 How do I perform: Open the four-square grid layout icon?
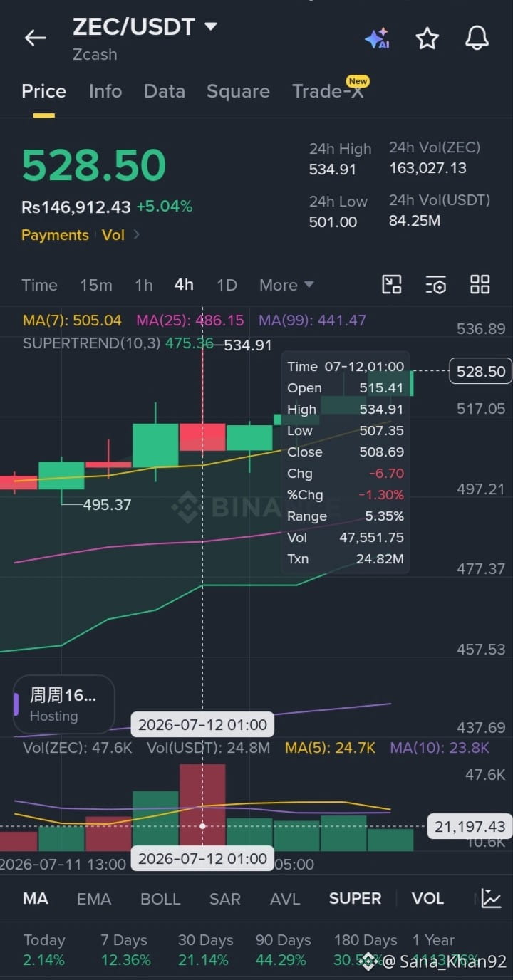point(480,285)
